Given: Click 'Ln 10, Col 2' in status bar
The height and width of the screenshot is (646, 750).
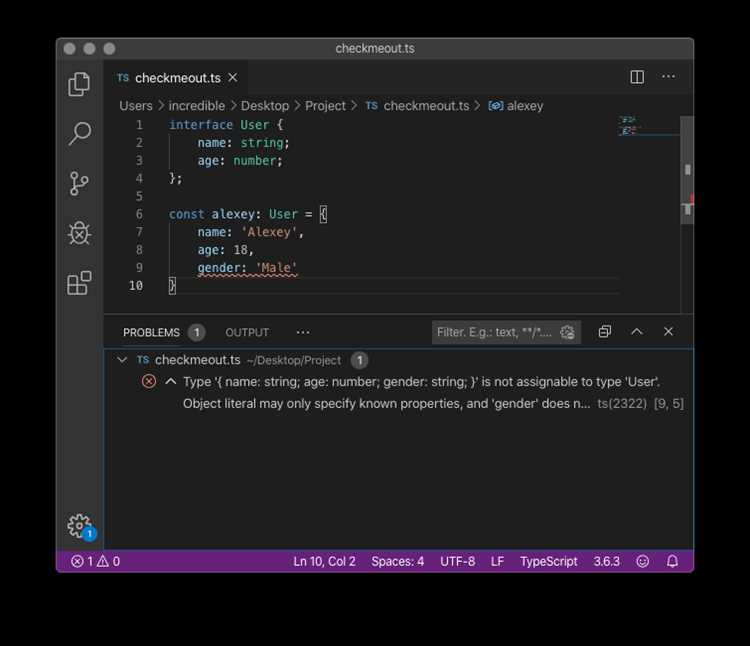Looking at the screenshot, I should coord(324,561).
